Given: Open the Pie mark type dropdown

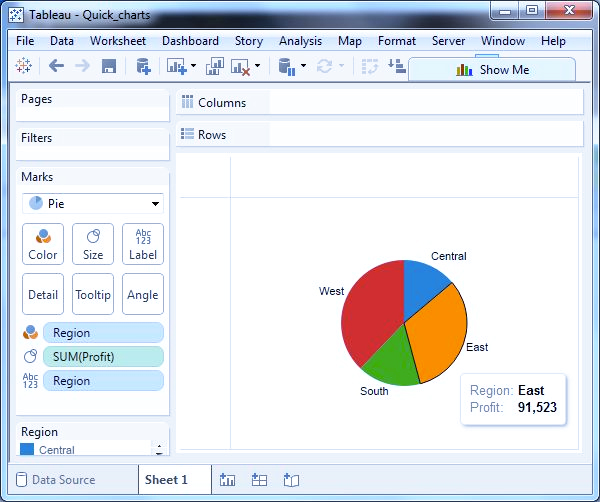Looking at the screenshot, I should [93, 203].
